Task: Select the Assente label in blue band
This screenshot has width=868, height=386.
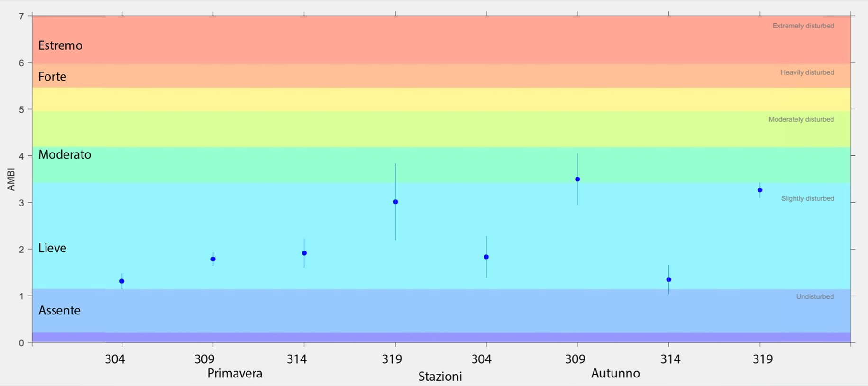Action: [59, 311]
